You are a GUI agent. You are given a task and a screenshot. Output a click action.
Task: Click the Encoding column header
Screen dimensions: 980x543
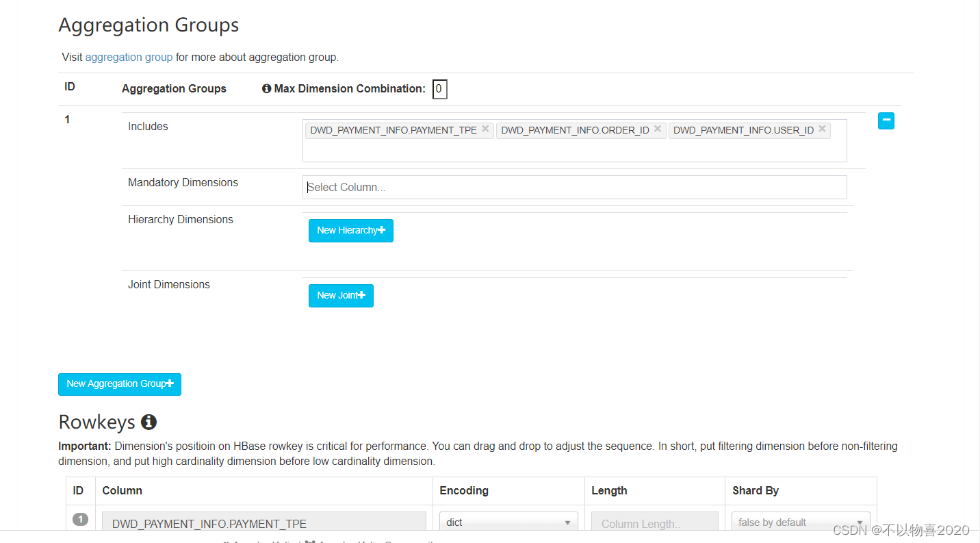pyautogui.click(x=464, y=490)
